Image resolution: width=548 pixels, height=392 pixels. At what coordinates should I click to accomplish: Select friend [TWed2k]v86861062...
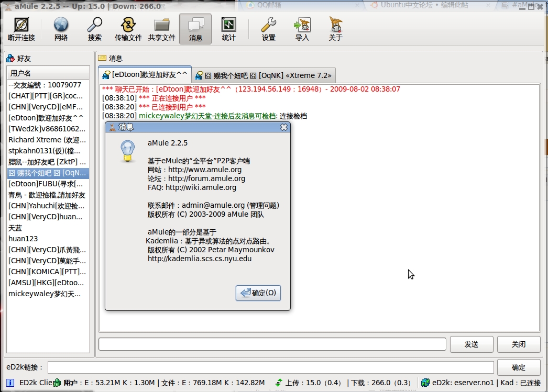pos(48,129)
